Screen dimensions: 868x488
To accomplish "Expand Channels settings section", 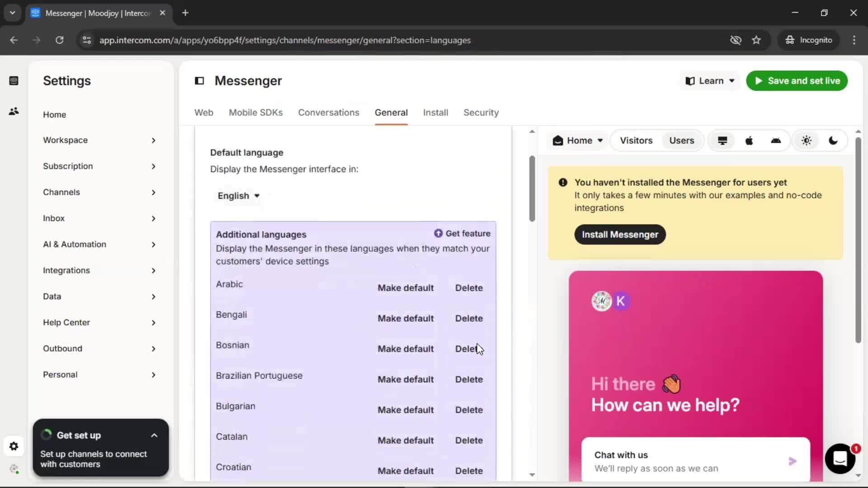I will tap(100, 192).
